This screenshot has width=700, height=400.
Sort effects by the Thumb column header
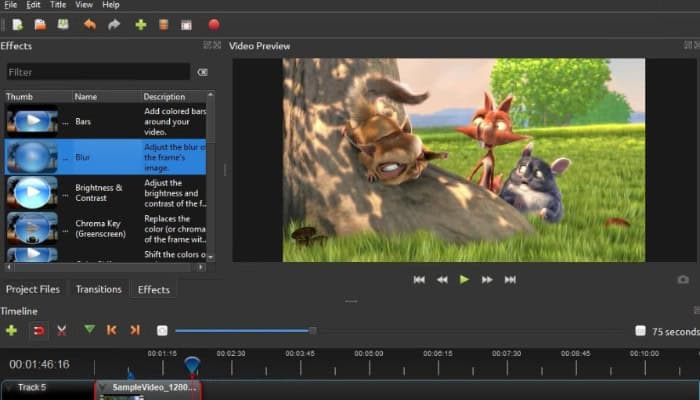[x=38, y=96]
